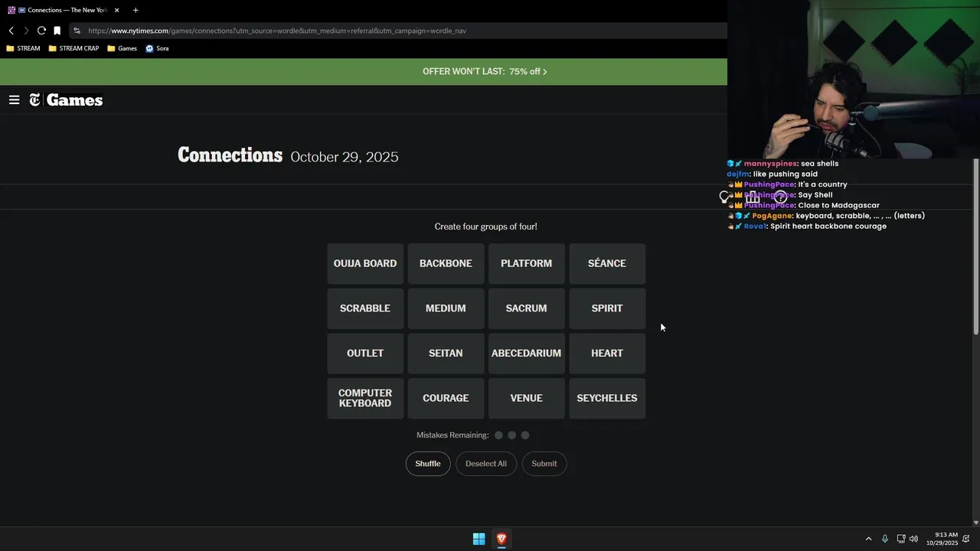Click the browser forward arrow
This screenshot has width=980, height=551.
(26, 31)
